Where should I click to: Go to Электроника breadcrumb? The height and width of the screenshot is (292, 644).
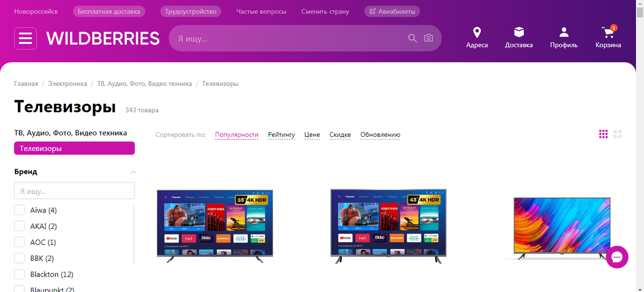pyautogui.click(x=68, y=84)
